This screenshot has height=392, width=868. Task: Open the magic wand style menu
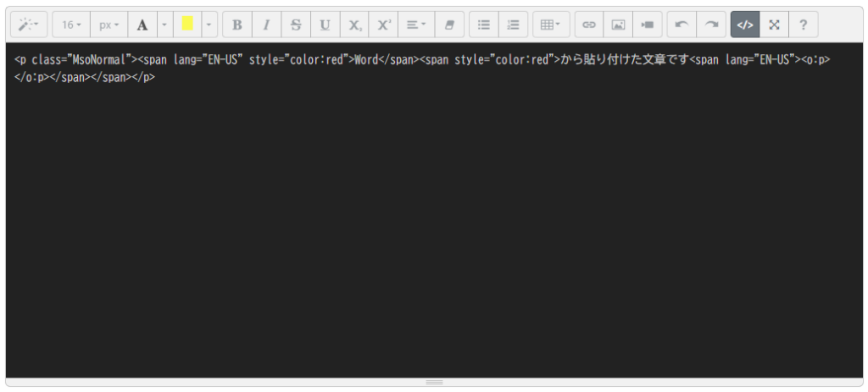(28, 25)
